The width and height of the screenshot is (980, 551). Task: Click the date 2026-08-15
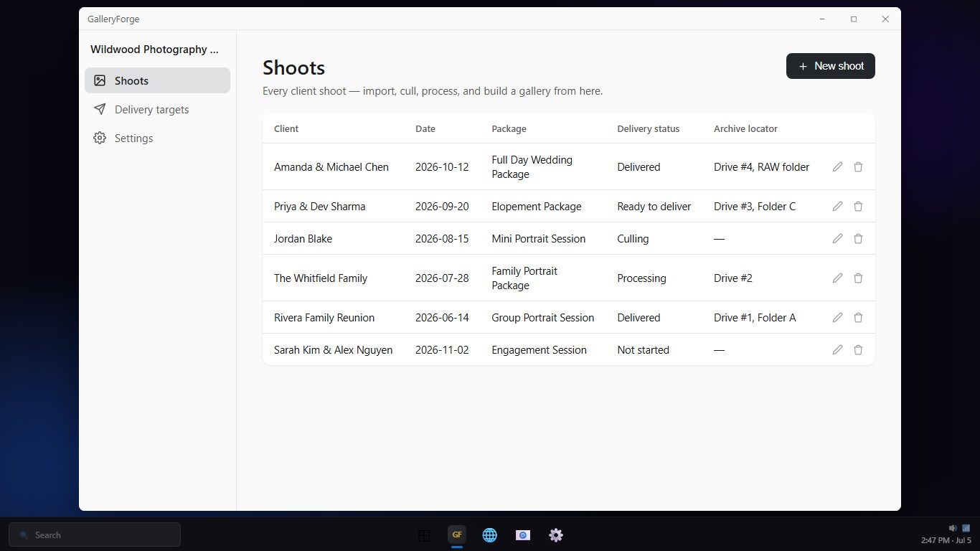(x=442, y=238)
